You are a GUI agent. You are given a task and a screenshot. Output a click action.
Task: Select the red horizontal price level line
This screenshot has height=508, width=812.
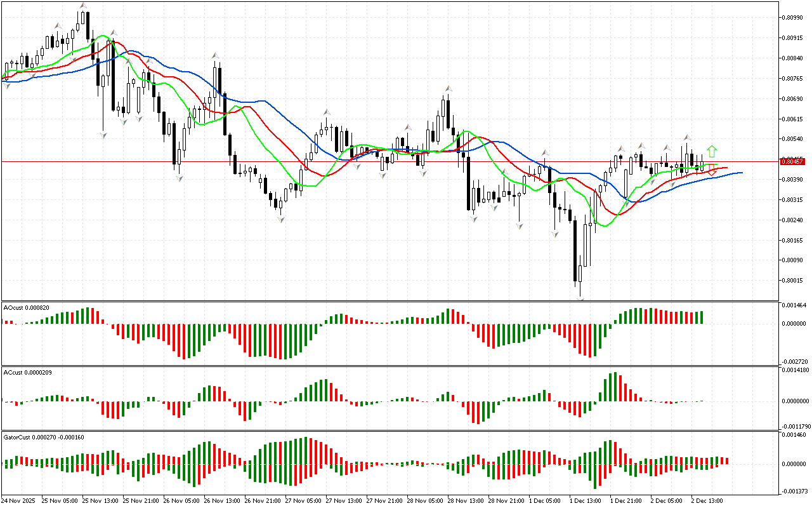(x=381, y=162)
